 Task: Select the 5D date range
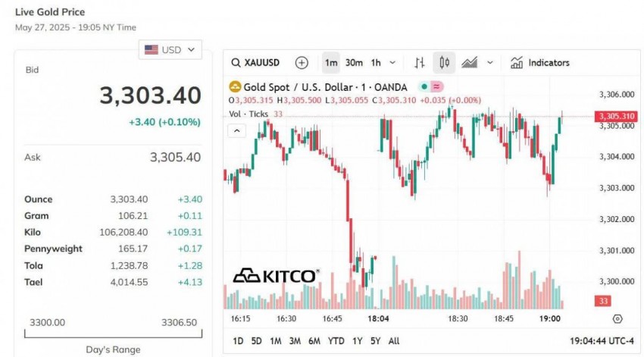256,341
